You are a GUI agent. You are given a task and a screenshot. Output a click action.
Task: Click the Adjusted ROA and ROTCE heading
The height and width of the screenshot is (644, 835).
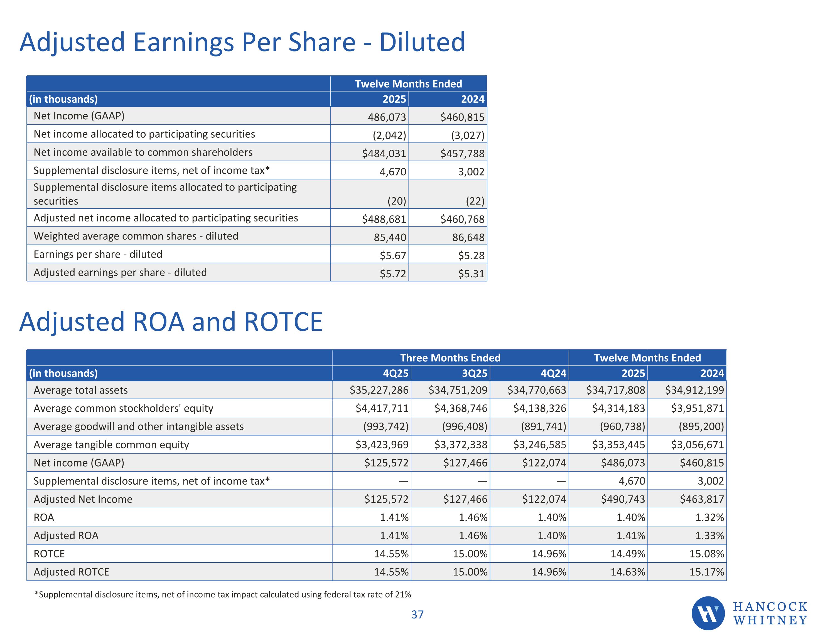point(171,322)
